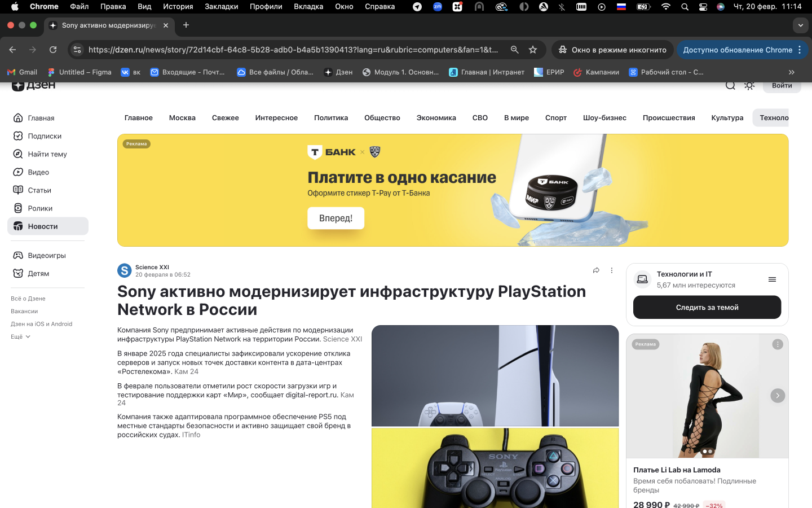Open Control Center in the menu bar

703,7
